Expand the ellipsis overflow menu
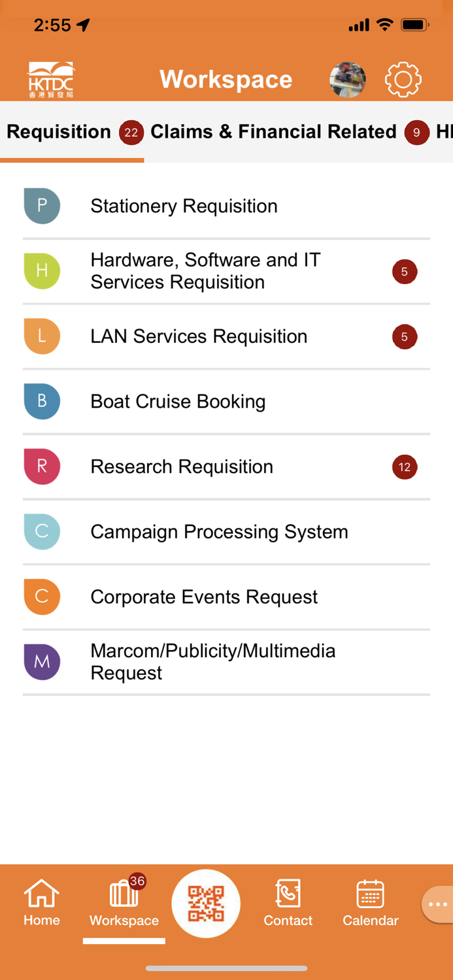Screen dimensions: 453x980 tap(437, 903)
